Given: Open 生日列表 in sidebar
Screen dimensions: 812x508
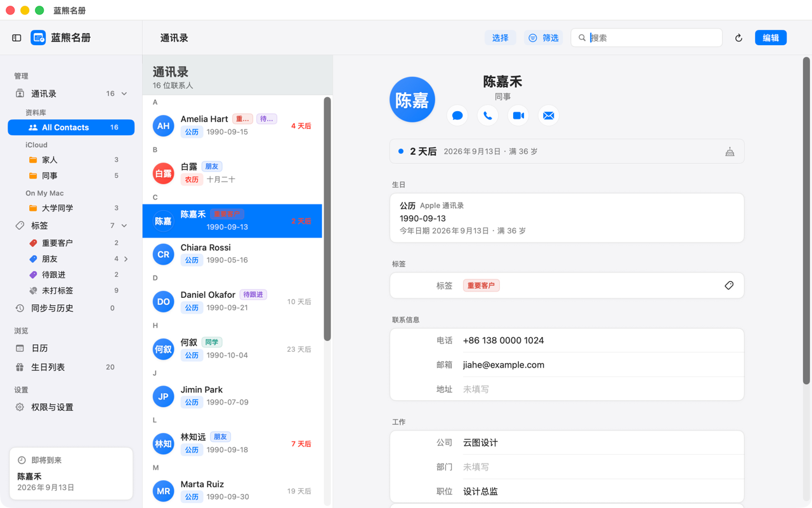Looking at the screenshot, I should coord(71,367).
